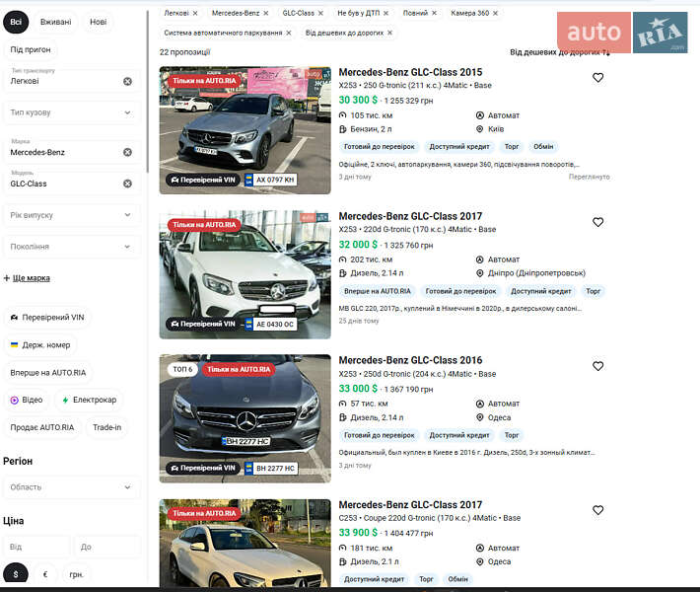The height and width of the screenshot is (592, 700).
Task: Toggle the Перевірений VIN filter
Action: [47, 318]
